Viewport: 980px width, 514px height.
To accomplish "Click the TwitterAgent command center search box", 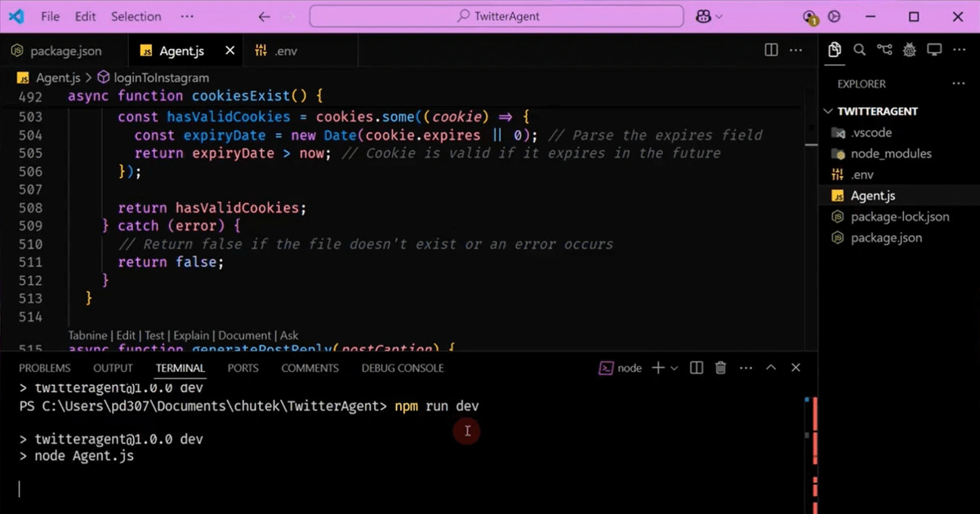I will click(497, 16).
